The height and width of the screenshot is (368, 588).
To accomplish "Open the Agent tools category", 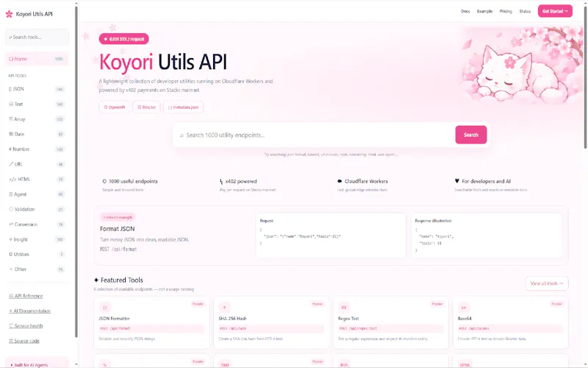I will coord(37,194).
